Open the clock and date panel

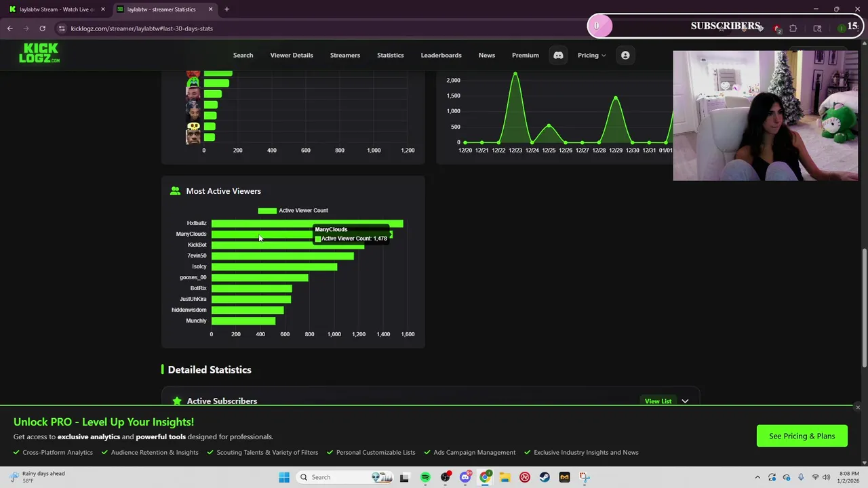coord(849,477)
